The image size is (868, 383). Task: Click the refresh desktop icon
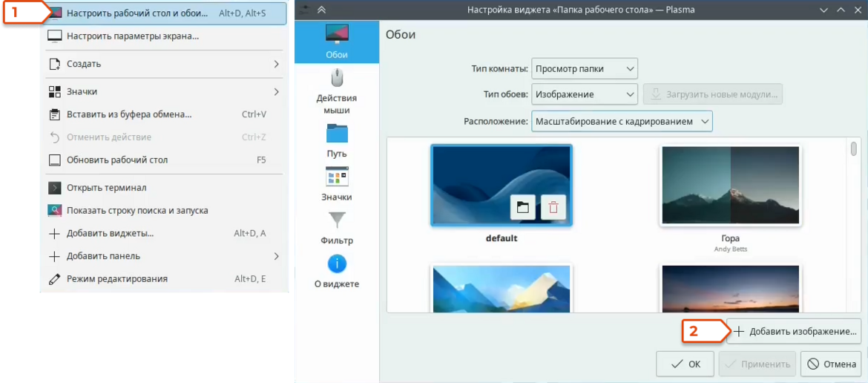[55, 160]
